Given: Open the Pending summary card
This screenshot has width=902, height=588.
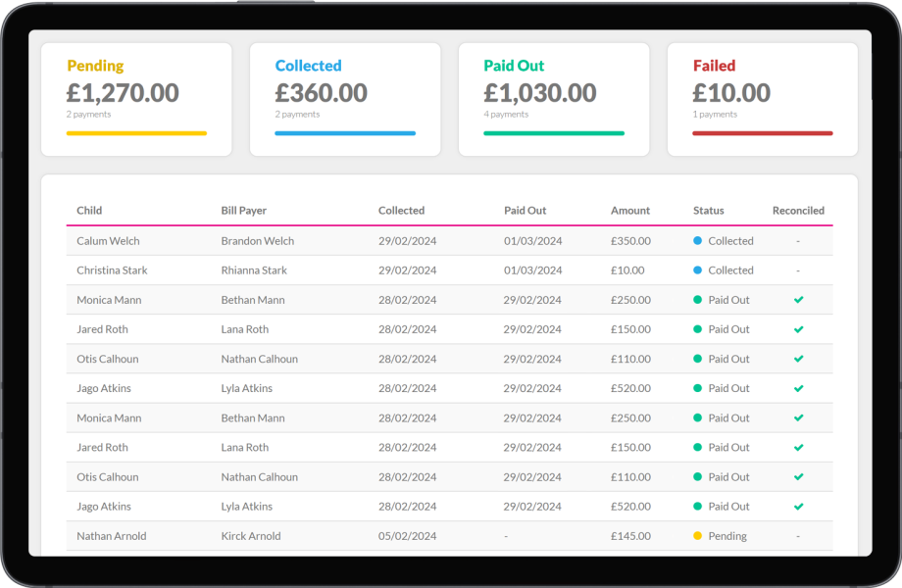Looking at the screenshot, I should click(x=136, y=98).
